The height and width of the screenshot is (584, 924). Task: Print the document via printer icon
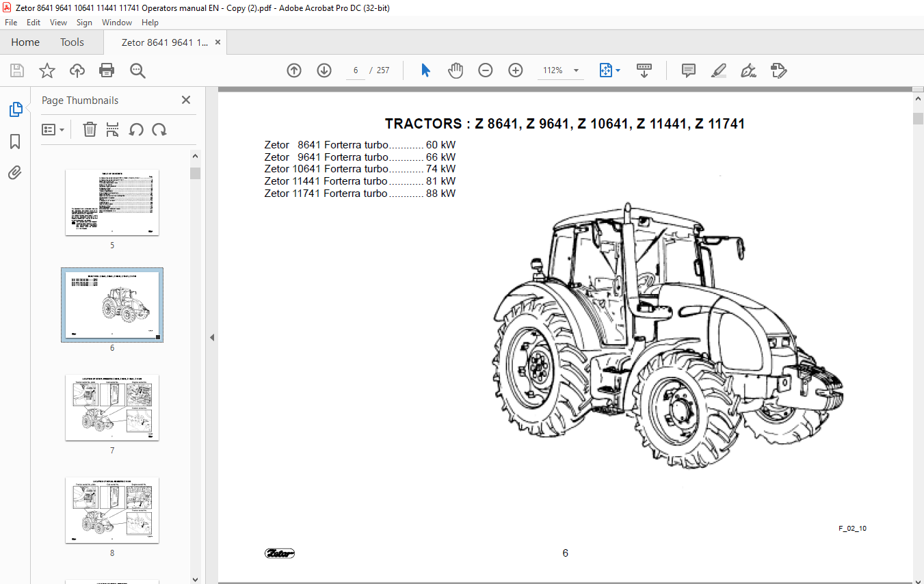tap(107, 70)
